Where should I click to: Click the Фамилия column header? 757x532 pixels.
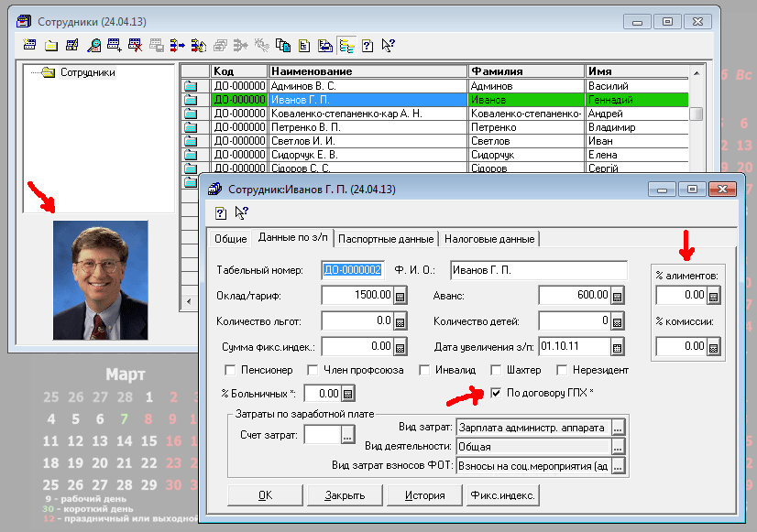526,71
